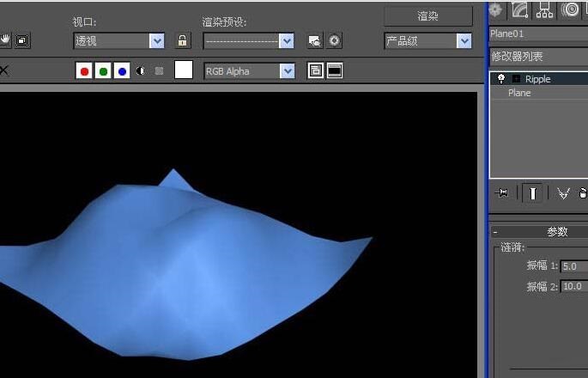Click the clone rendered frame window icon
The height and width of the screenshot is (378, 588).
tap(22, 40)
